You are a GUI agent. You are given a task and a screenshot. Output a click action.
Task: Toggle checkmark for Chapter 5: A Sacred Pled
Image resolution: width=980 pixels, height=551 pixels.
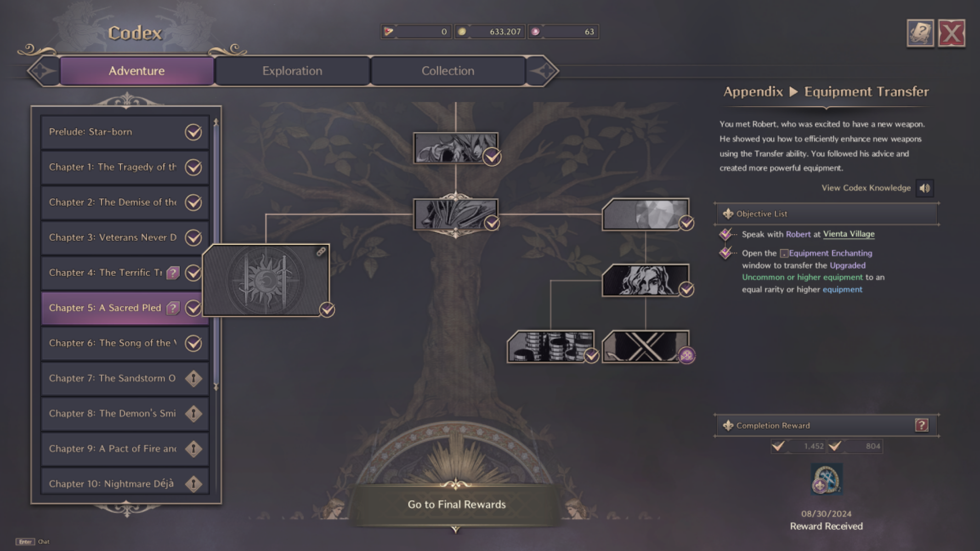tap(194, 308)
